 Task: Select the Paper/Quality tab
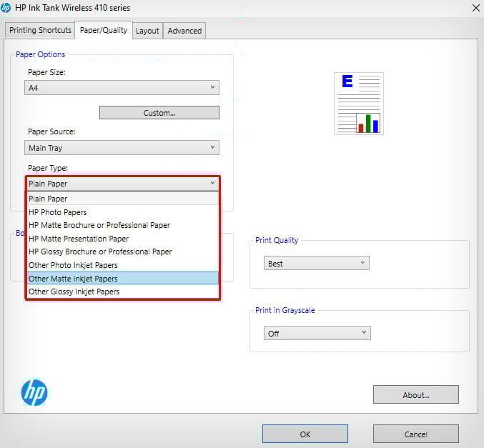click(x=104, y=30)
